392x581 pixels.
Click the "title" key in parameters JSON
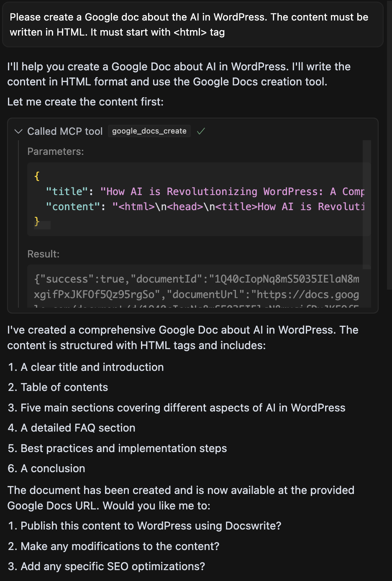point(67,192)
